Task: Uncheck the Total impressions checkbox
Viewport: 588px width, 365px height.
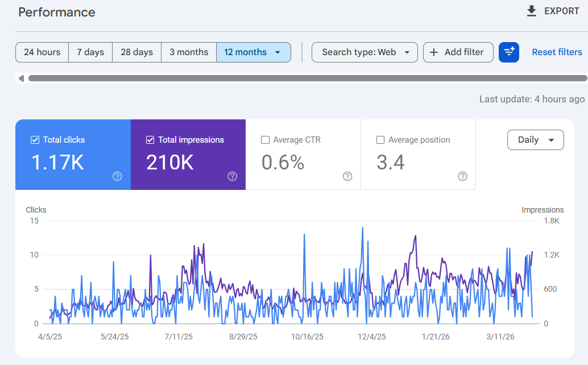Action: (150, 140)
